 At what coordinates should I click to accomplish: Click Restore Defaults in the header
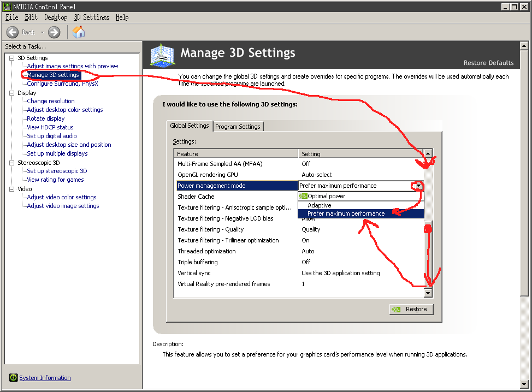(488, 63)
